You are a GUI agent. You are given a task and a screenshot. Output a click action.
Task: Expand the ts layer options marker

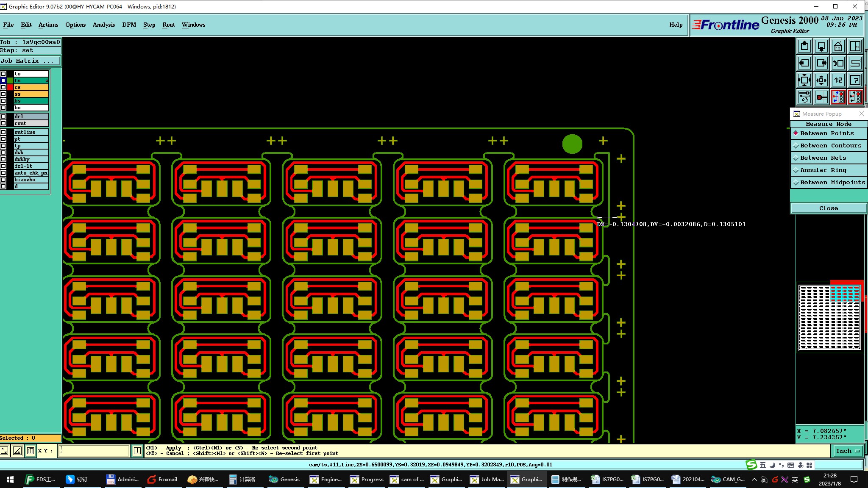(x=47, y=80)
